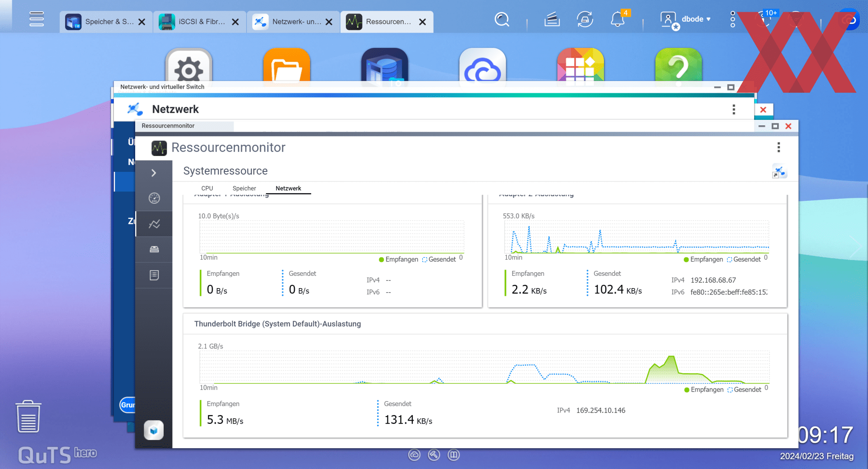Click the 102.4 KB/s sent value
Viewport: 868px width, 469px height.
(618, 289)
